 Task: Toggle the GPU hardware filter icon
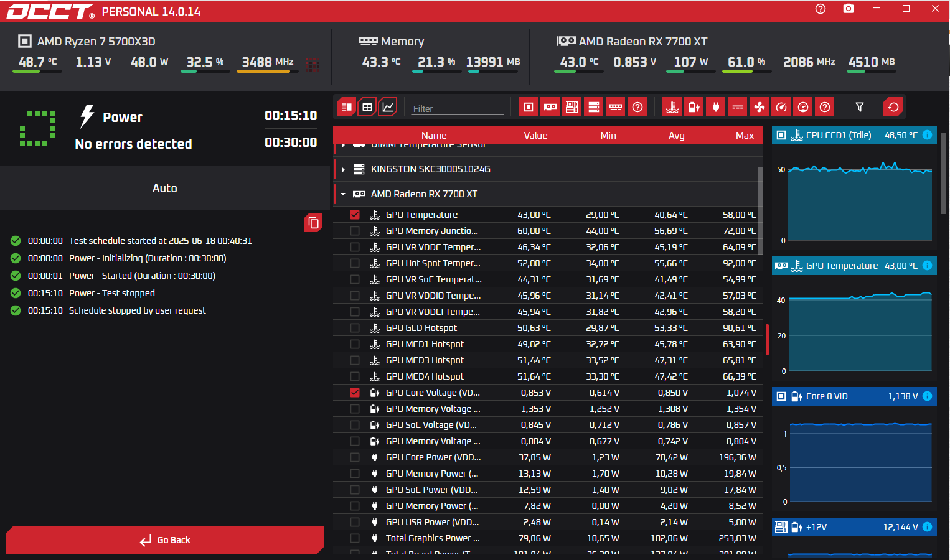pyautogui.click(x=550, y=107)
